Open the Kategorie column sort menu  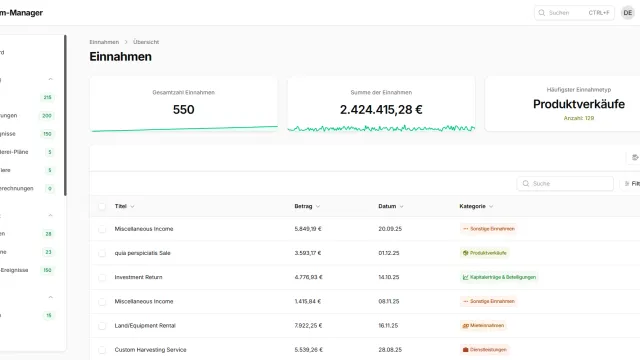coord(476,207)
